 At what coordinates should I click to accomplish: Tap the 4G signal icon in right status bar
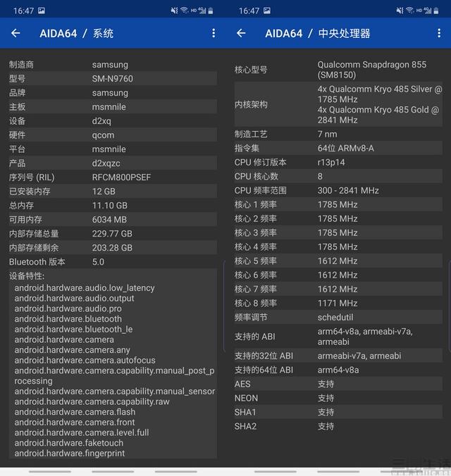pyautogui.click(x=428, y=11)
